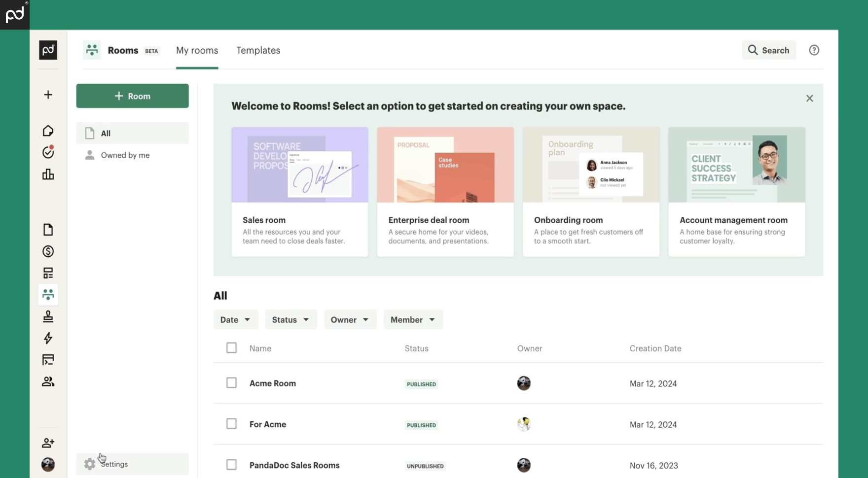Select Owned by me filter
Viewport: 868px width, 478px height.
132,155
